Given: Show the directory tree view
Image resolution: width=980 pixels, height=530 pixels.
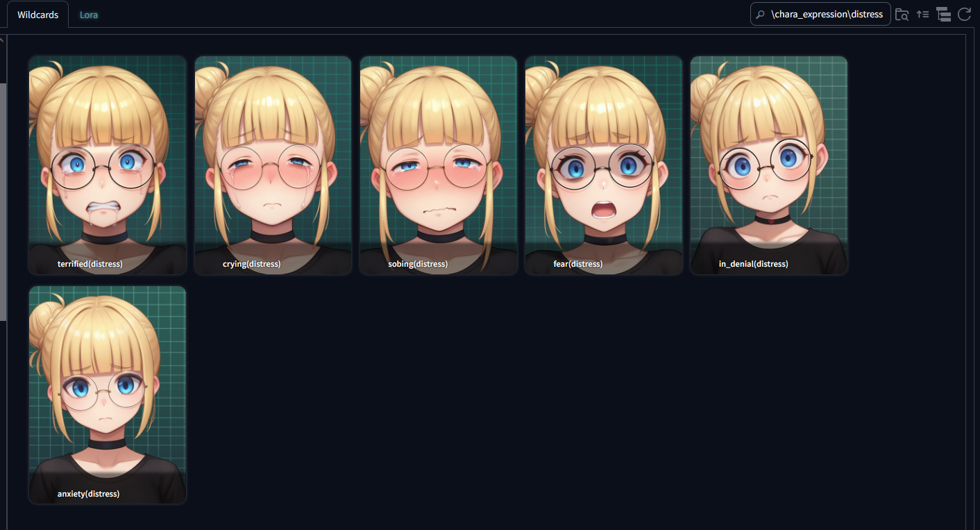Looking at the screenshot, I should pyautogui.click(x=943, y=14).
